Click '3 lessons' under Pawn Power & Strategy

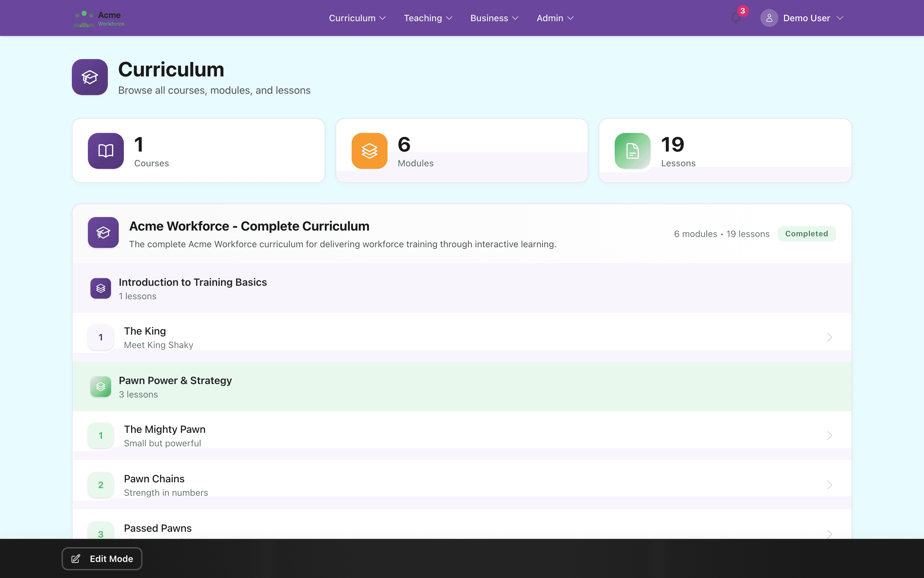(138, 395)
